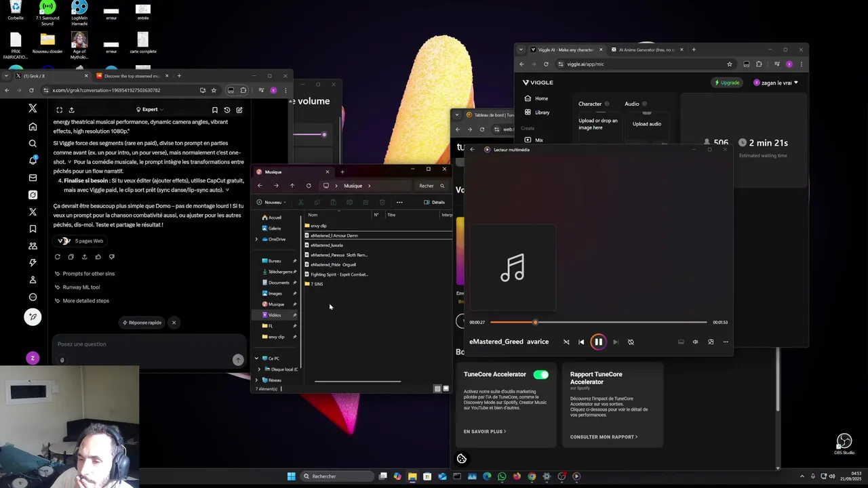Bookmark the Grok conversation
Screen dimensions: 868x488
[215, 110]
